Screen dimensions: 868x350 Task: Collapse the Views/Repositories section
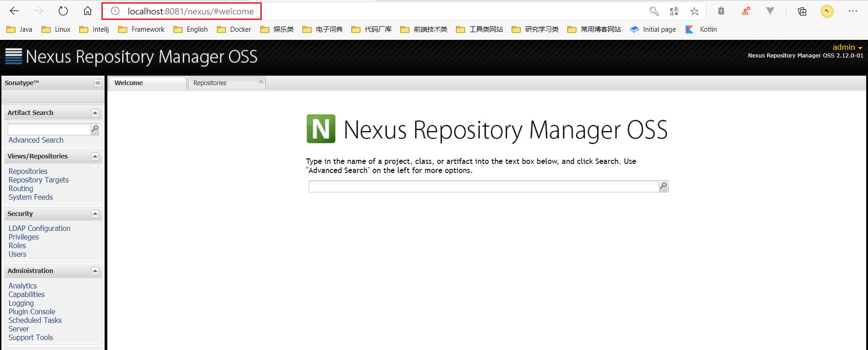click(95, 156)
